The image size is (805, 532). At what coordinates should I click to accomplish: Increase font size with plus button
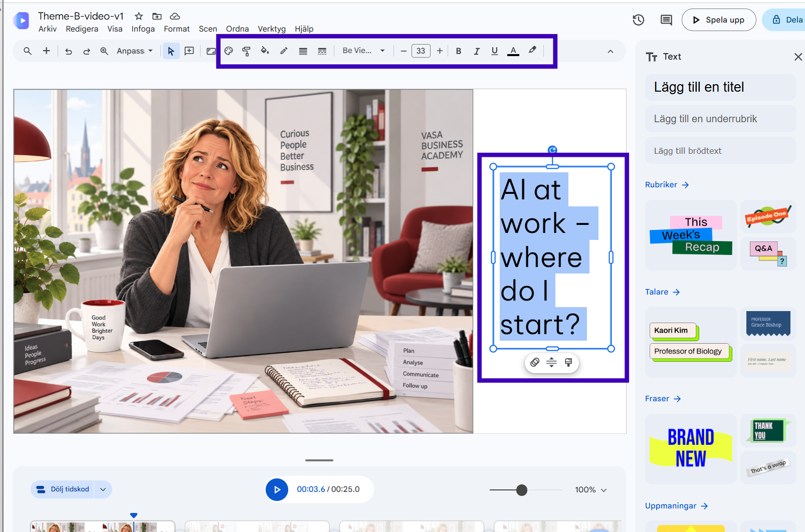coord(440,51)
